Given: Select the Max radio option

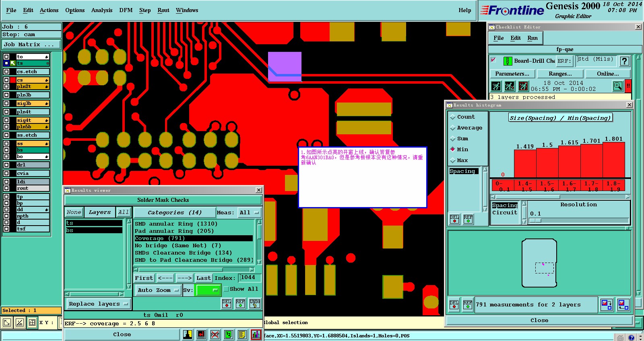Looking at the screenshot, I should tap(452, 160).
